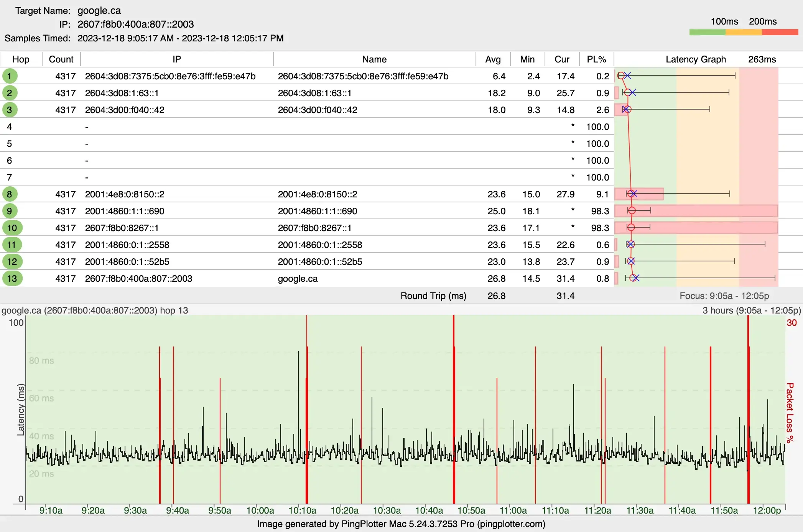This screenshot has height=532, width=803.
Task: Select IP 2001:4860:0:1::52b5 in hop 12
Action: click(127, 262)
